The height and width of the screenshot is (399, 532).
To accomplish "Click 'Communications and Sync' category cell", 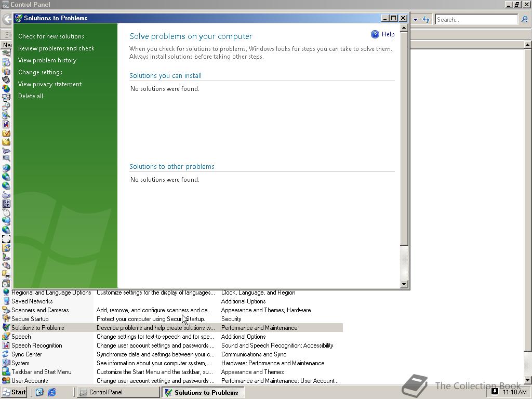I will coord(254,354).
